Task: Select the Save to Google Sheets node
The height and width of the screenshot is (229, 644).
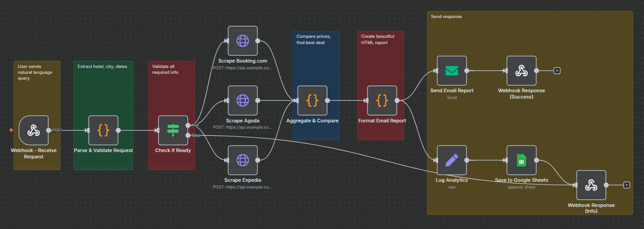Action: [x=521, y=160]
